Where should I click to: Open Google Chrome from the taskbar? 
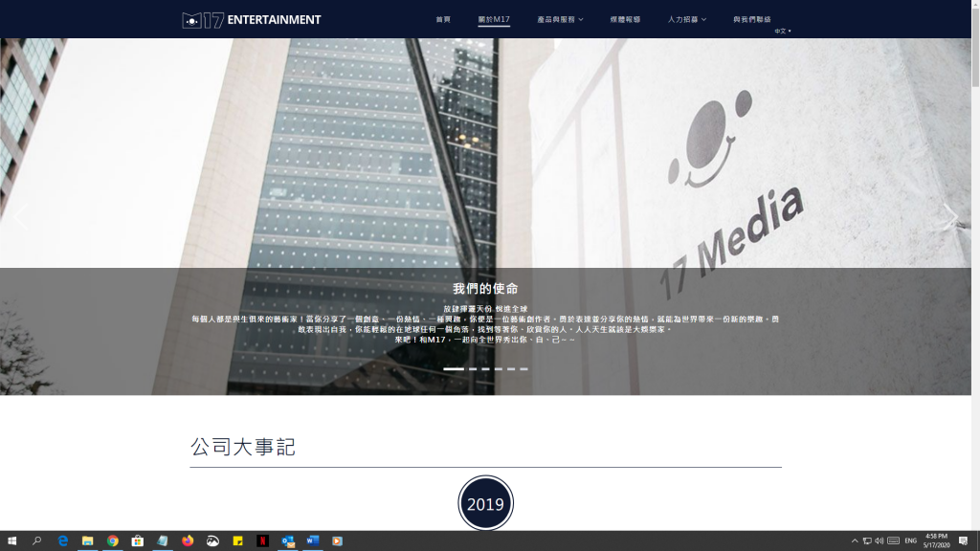pos(113,540)
